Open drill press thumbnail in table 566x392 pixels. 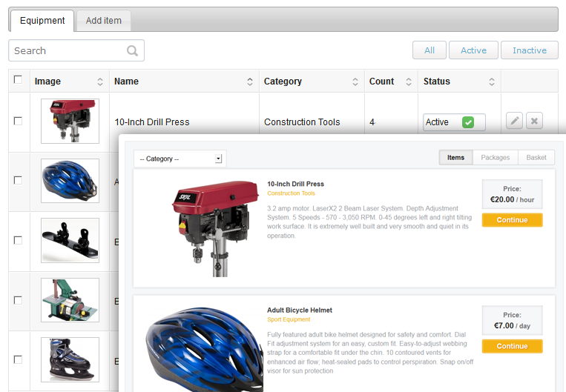click(70, 122)
